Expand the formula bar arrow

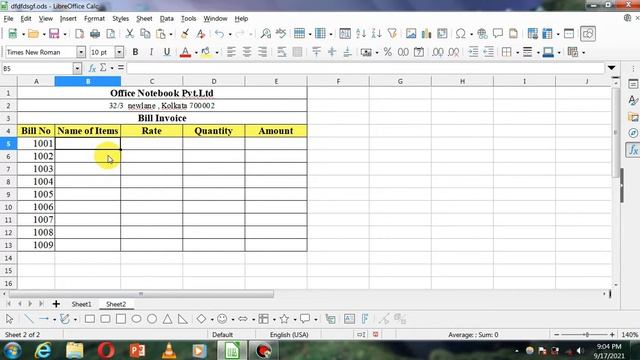click(x=611, y=68)
